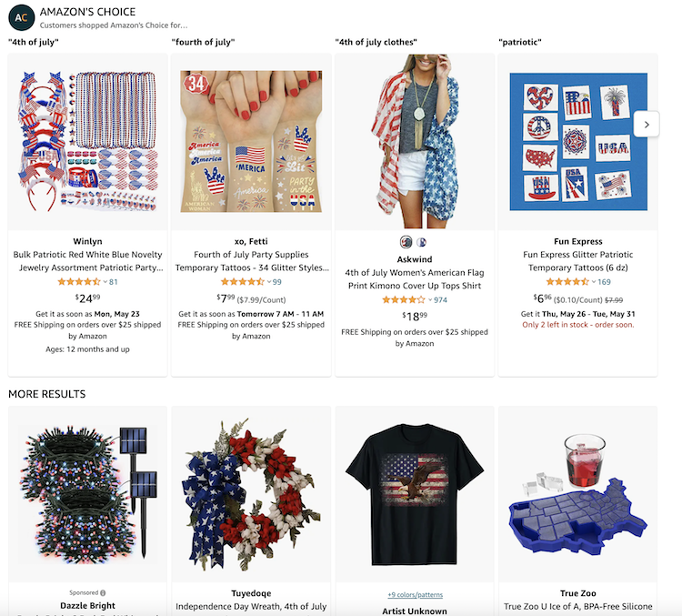Open the Winlyn patriotic jewelry product image
The height and width of the screenshot is (616, 682).
[x=87, y=141]
